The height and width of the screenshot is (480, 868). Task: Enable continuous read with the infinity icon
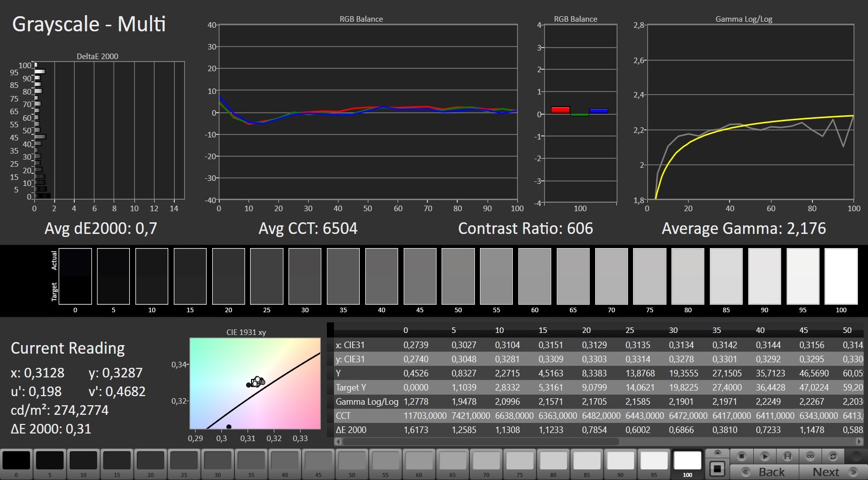(810, 456)
